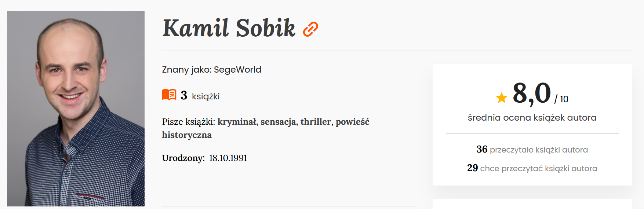Click the SegeWorld alias text
The width and height of the screenshot is (644, 209).
(237, 70)
